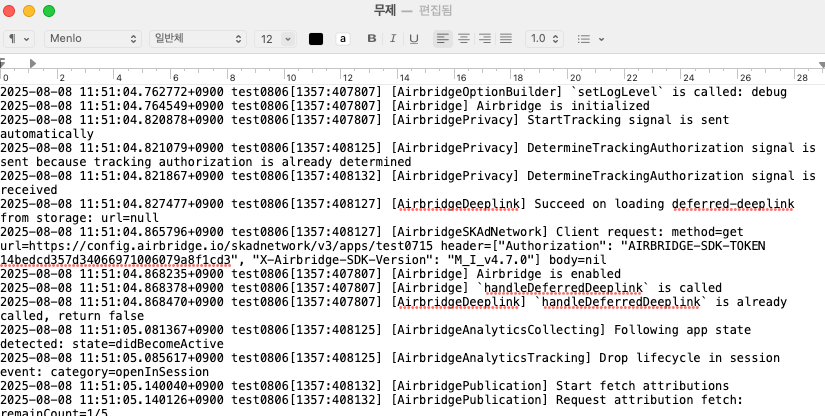
Task: Minimize the TextEdit window
Action: tap(29, 11)
